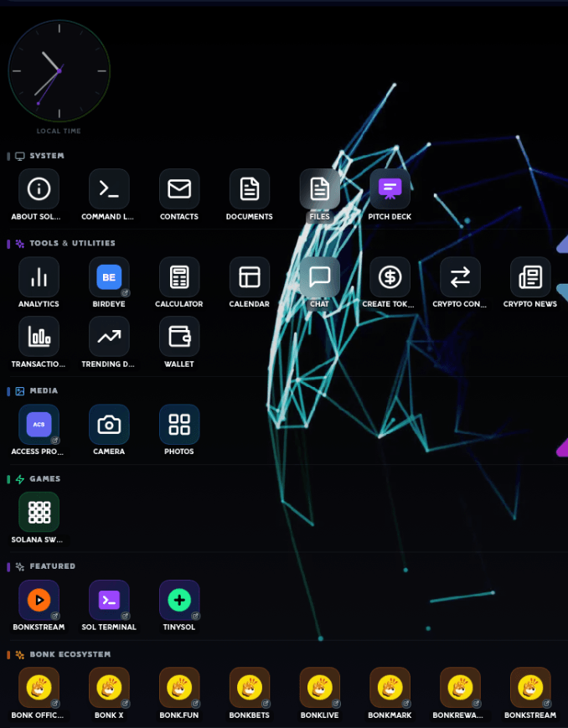Open the Files app
The width and height of the screenshot is (568, 728).
(319, 189)
